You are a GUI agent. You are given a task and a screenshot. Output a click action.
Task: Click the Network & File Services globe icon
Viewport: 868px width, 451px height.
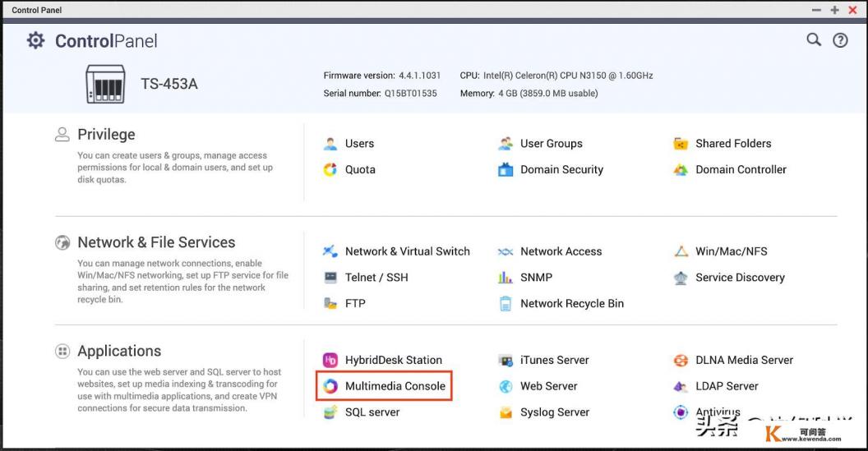[62, 242]
